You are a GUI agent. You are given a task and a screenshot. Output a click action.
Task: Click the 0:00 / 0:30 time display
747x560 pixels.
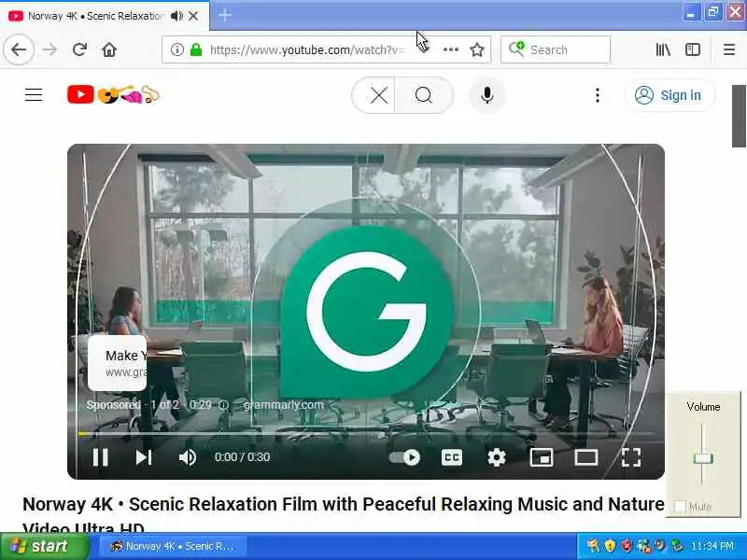tap(242, 457)
